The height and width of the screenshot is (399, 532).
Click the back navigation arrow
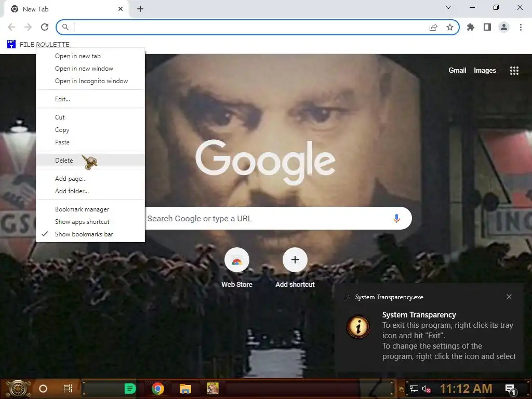point(11,27)
